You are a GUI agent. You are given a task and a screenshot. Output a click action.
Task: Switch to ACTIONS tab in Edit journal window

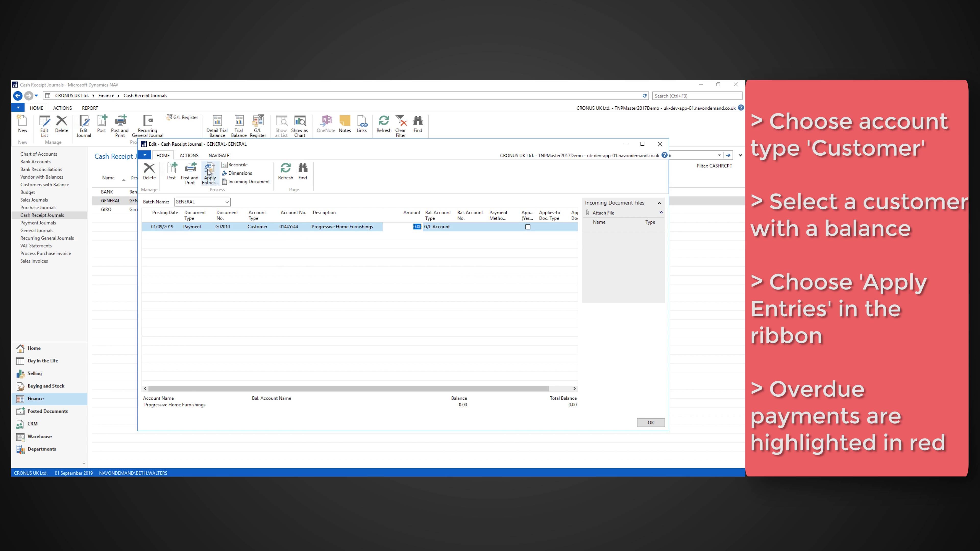click(x=189, y=156)
